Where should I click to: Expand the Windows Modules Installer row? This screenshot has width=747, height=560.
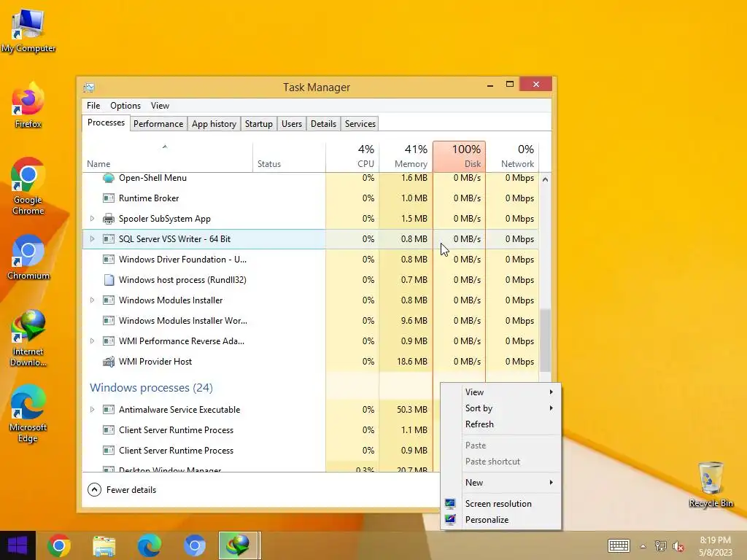pyautogui.click(x=92, y=300)
